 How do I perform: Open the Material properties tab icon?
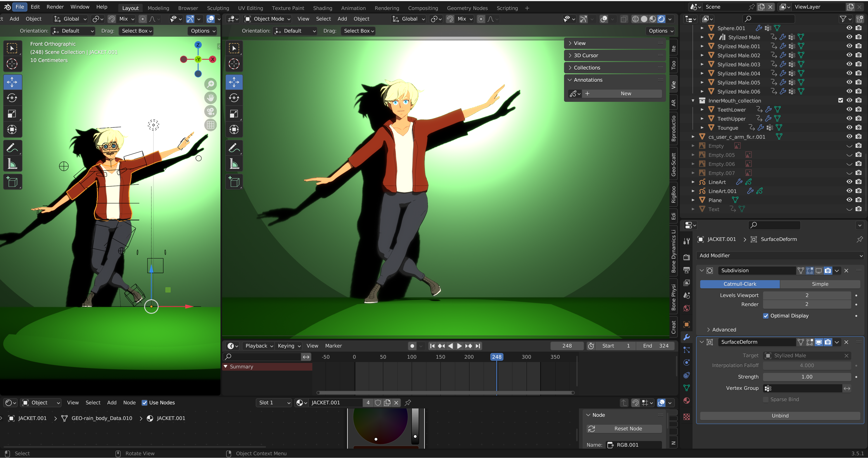coord(687,400)
